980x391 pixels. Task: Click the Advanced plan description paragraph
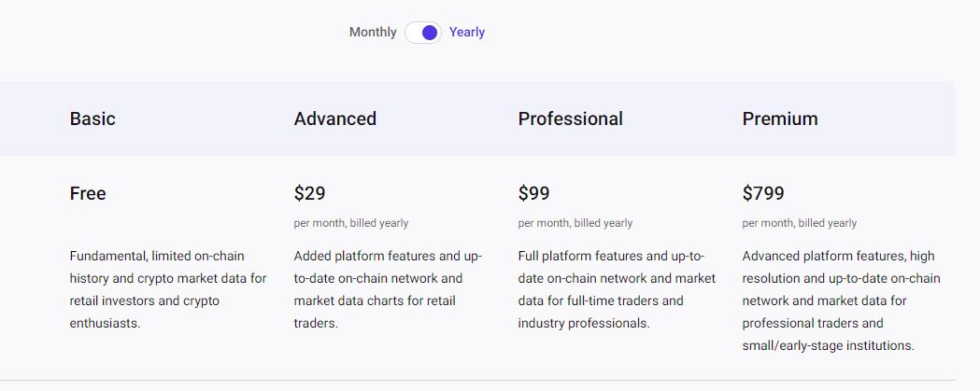[388, 290]
